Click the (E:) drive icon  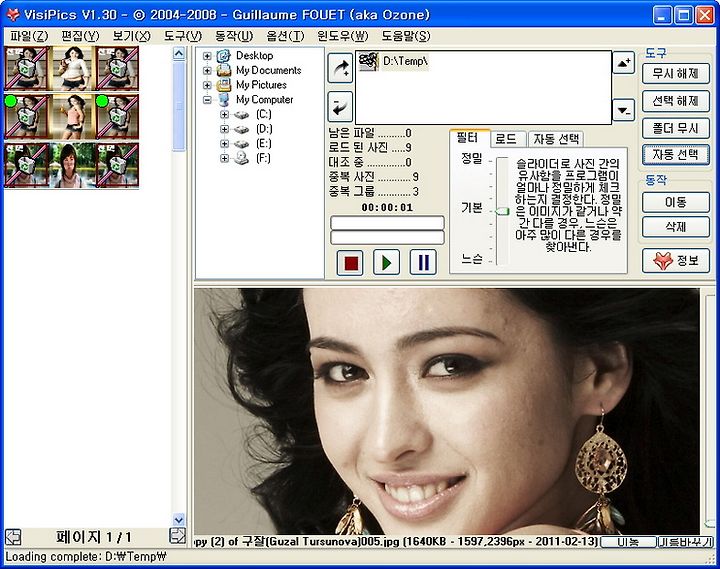[242, 144]
